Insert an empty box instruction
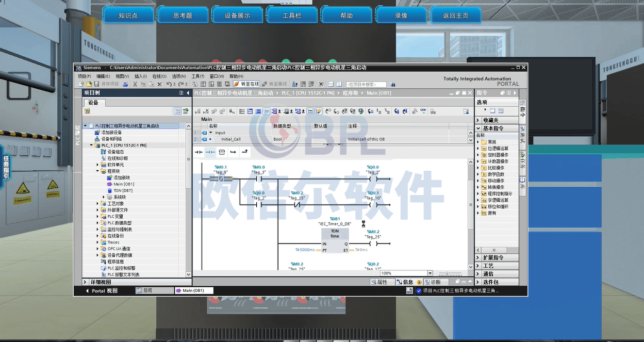 click(x=222, y=152)
